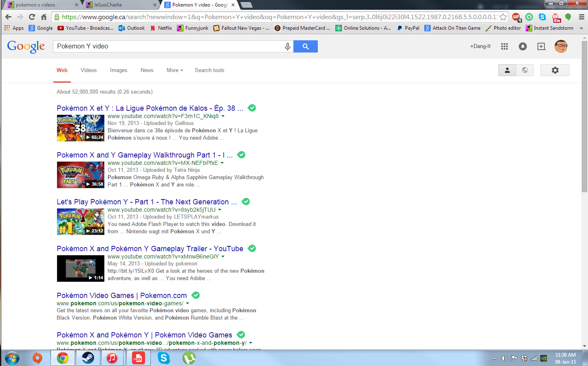Click the volume speaker icon in system tray
The height and width of the screenshot is (366, 588).
coord(504,358)
